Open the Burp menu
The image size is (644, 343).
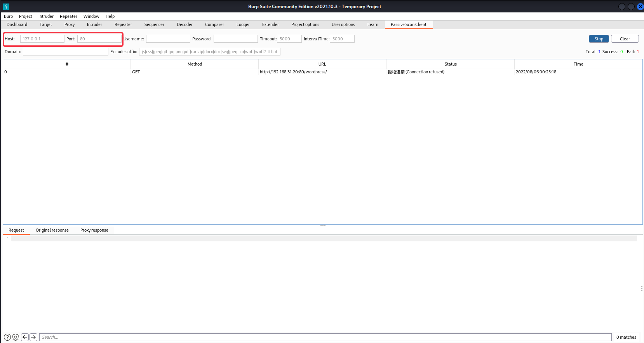tap(9, 16)
